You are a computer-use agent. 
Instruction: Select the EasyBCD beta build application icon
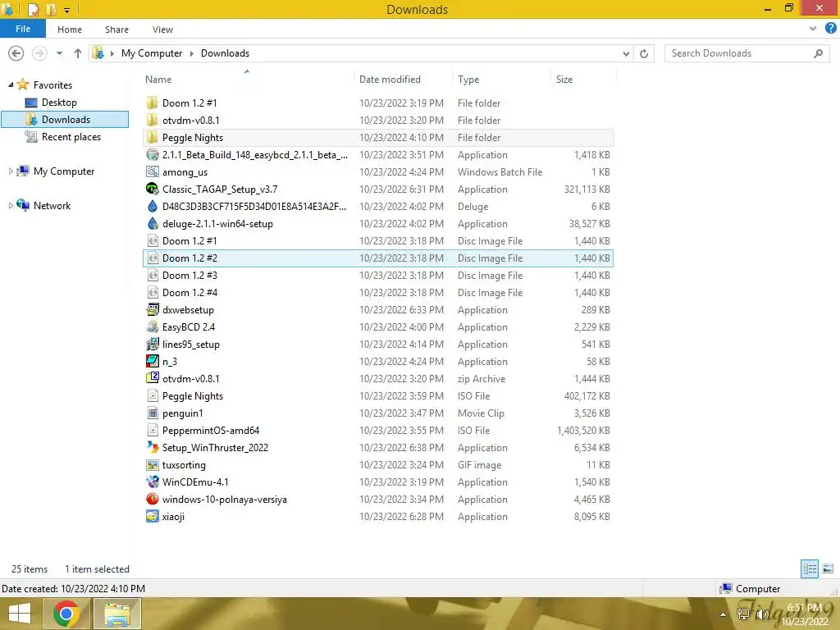pos(152,155)
